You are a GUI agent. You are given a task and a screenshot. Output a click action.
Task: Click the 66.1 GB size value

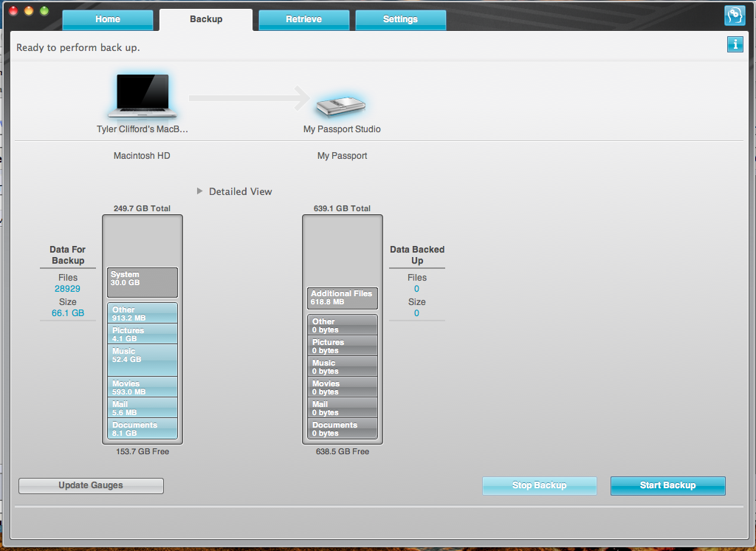(67, 313)
